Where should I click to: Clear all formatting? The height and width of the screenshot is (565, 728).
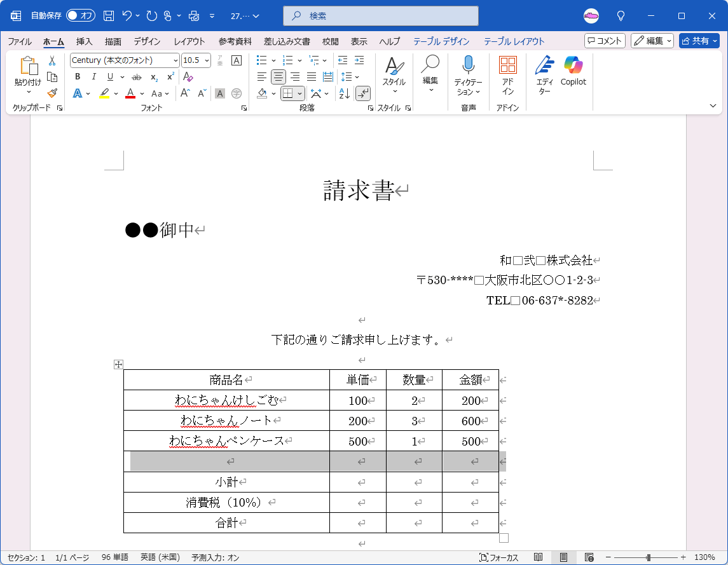[x=188, y=77]
